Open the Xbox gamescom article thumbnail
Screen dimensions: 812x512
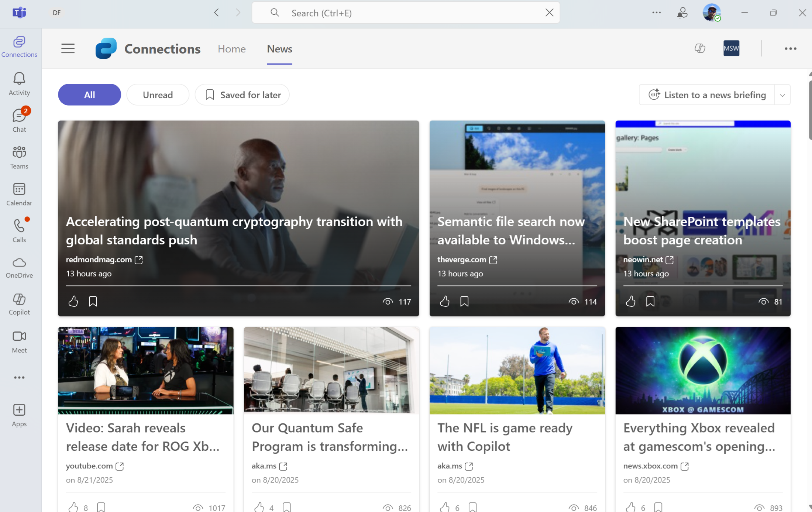coord(703,370)
